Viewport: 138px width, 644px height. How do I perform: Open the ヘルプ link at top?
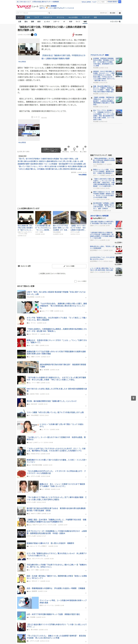(x=94, y=2)
